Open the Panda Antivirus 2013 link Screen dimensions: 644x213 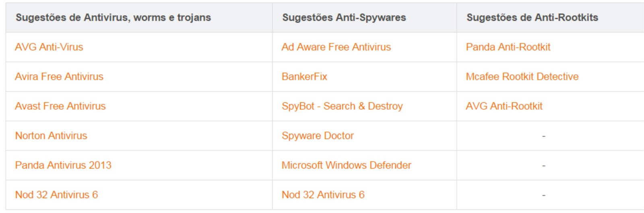coord(63,165)
